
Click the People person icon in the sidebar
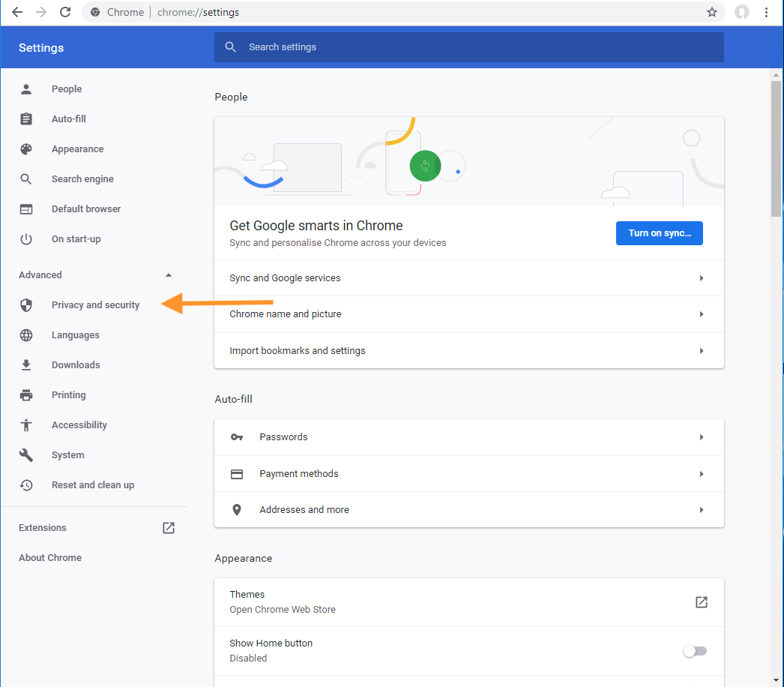tap(26, 89)
